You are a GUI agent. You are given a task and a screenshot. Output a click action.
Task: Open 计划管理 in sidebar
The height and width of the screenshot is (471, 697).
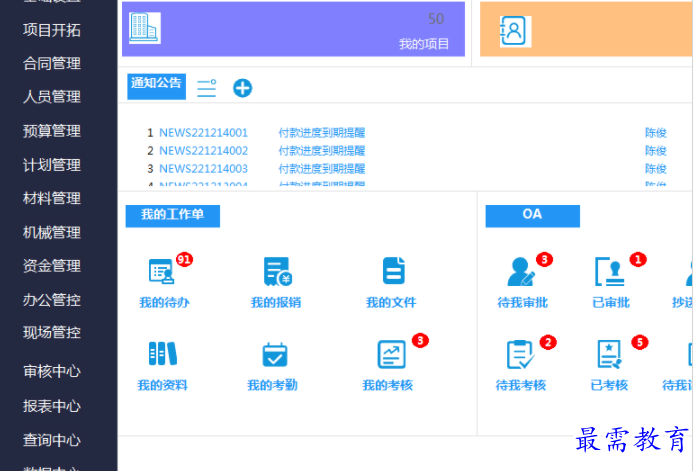[x=52, y=165]
